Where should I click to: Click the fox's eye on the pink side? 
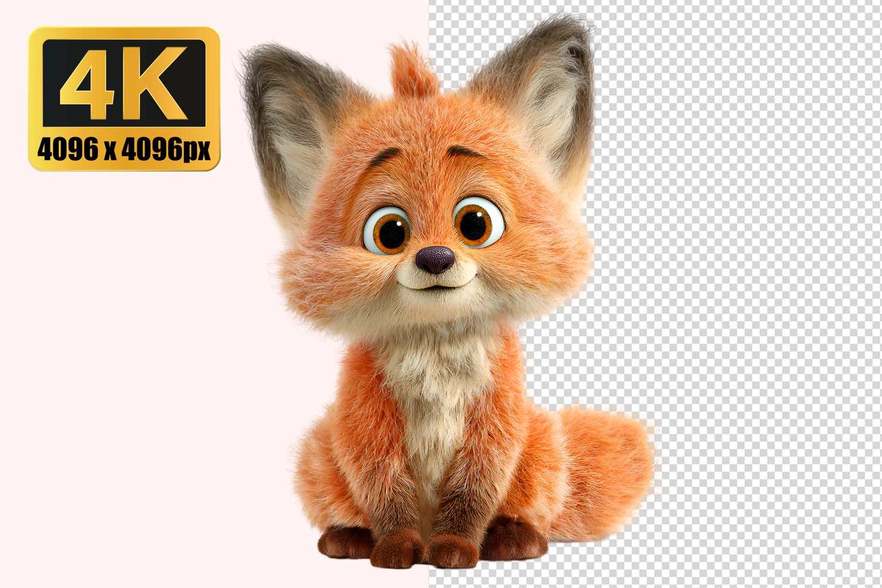387,230
